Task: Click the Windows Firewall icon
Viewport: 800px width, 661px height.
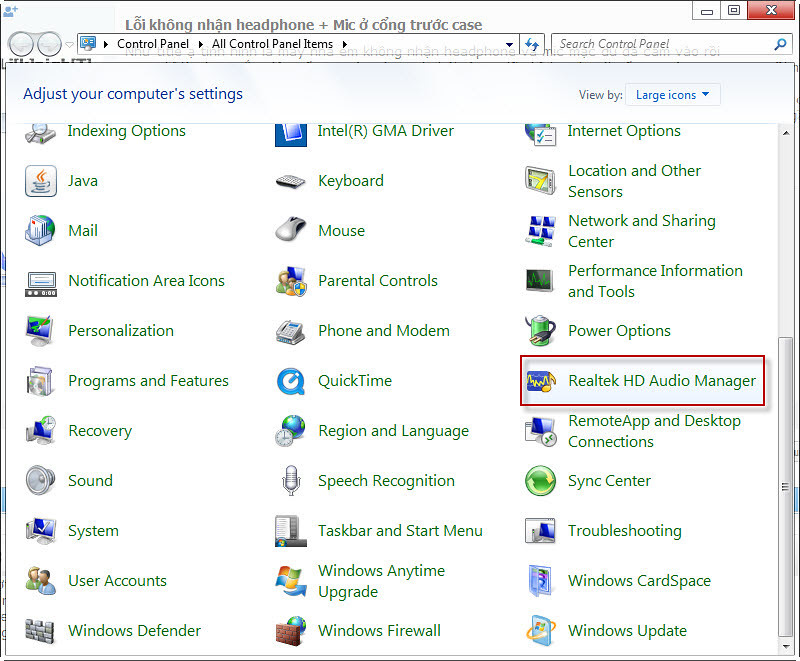Action: [291, 631]
